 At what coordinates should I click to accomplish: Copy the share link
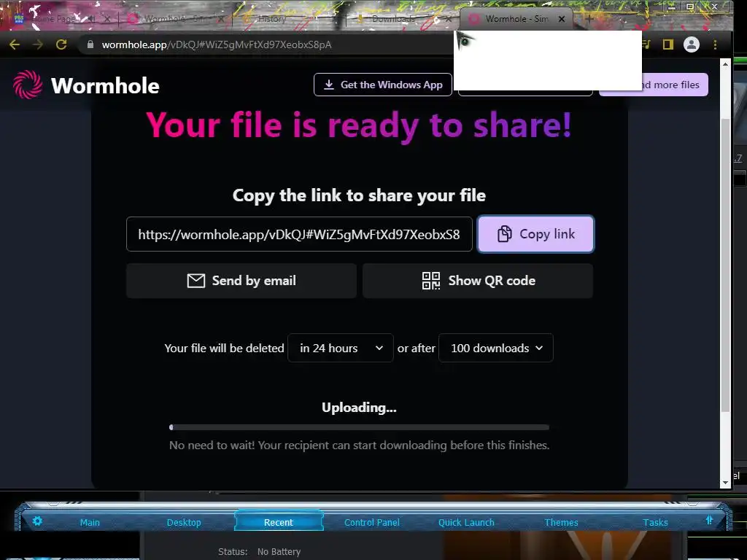pos(536,234)
